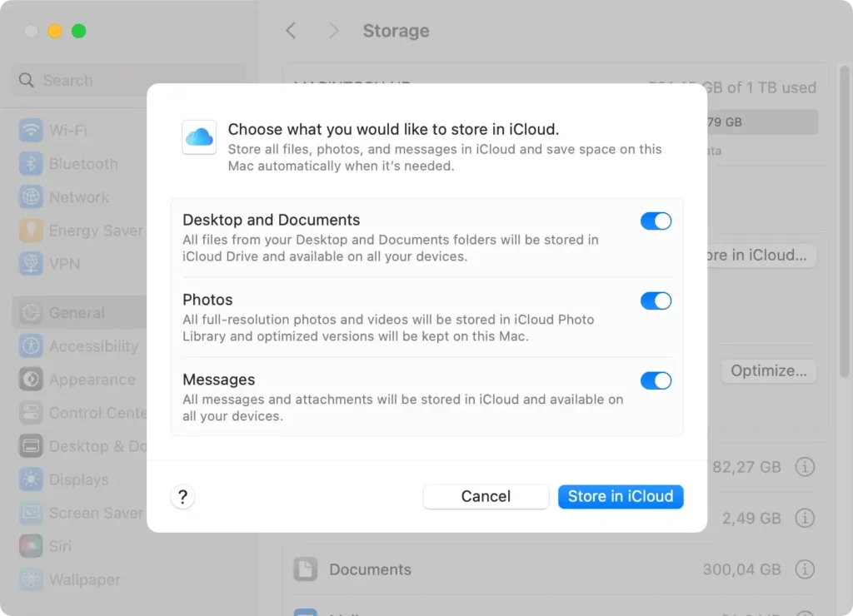This screenshot has width=853, height=616.
Task: Click the Siri icon in sidebar
Action: tap(31, 546)
